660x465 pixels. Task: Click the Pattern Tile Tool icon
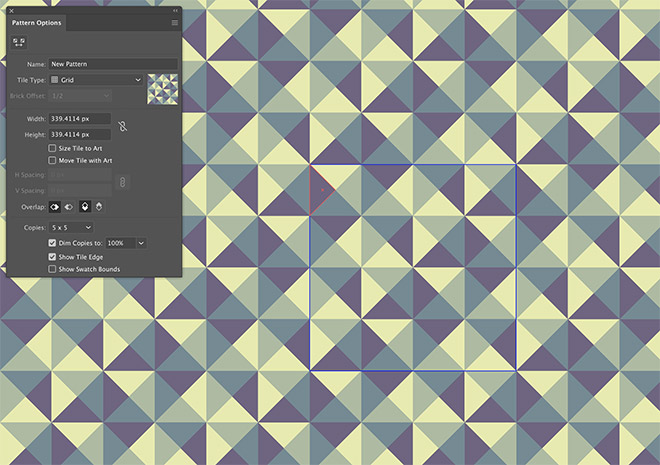pos(19,41)
